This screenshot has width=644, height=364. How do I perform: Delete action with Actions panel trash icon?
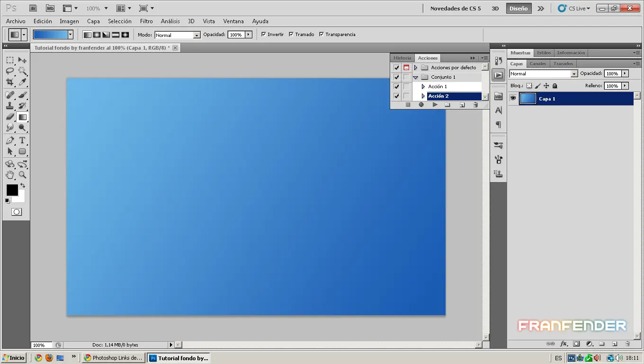tap(475, 105)
